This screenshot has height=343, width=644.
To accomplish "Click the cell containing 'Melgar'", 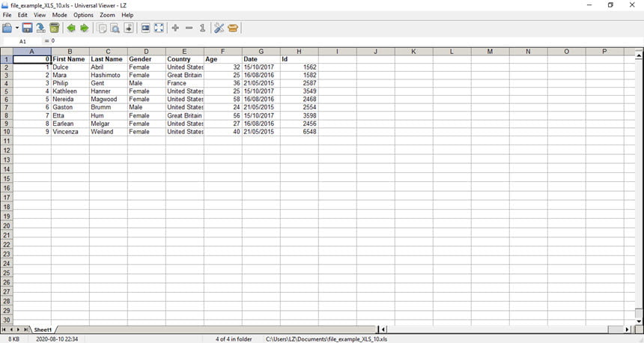I will [x=109, y=124].
